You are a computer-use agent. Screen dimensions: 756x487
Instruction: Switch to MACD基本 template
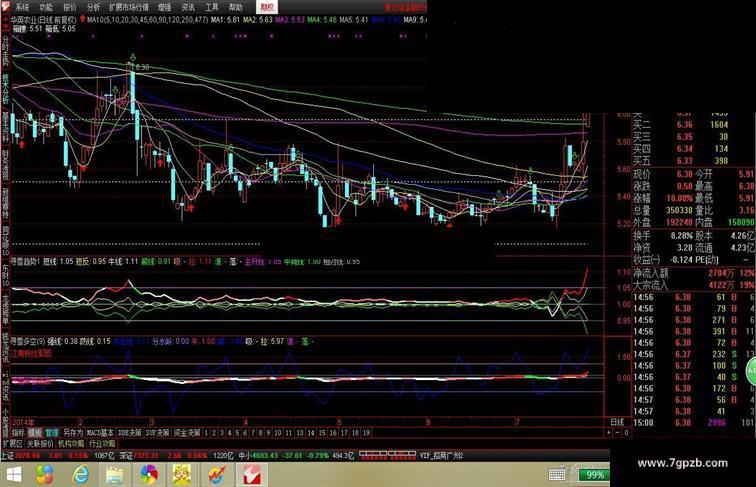pyautogui.click(x=100, y=433)
